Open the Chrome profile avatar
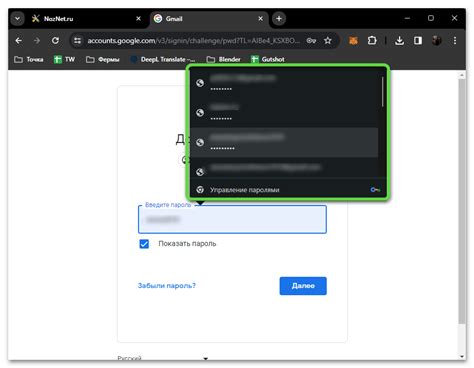Screen dimensions: 474x368 (437, 41)
